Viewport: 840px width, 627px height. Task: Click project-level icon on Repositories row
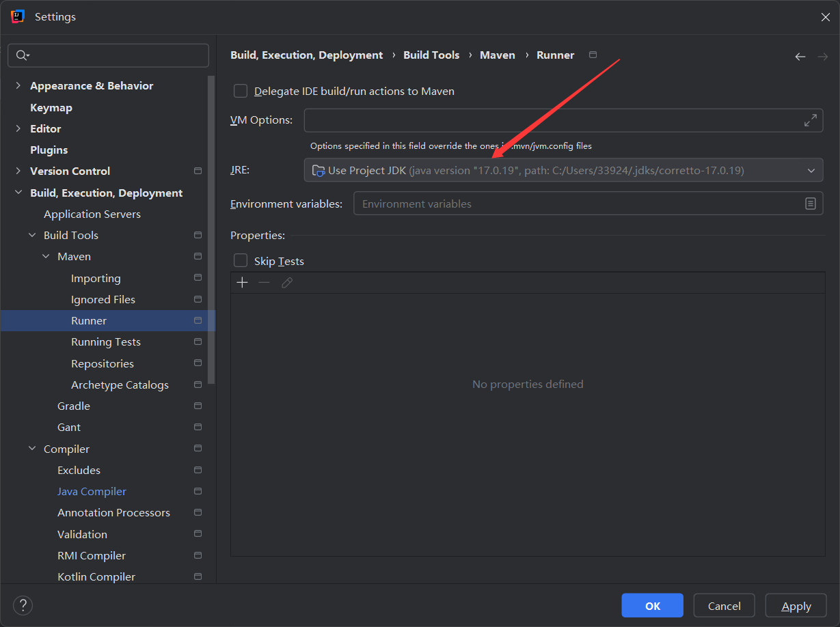tap(198, 363)
